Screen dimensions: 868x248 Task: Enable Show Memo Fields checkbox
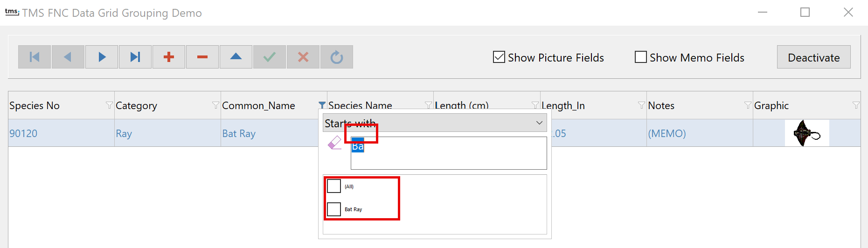(x=641, y=57)
